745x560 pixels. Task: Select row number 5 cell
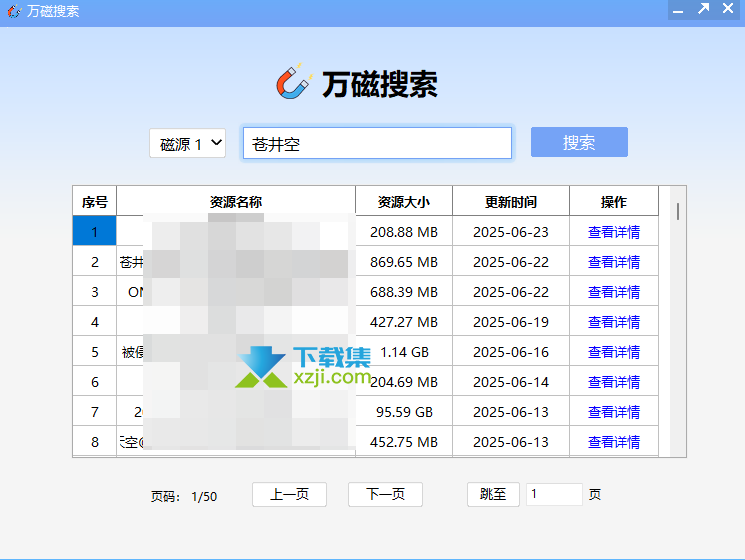95,351
